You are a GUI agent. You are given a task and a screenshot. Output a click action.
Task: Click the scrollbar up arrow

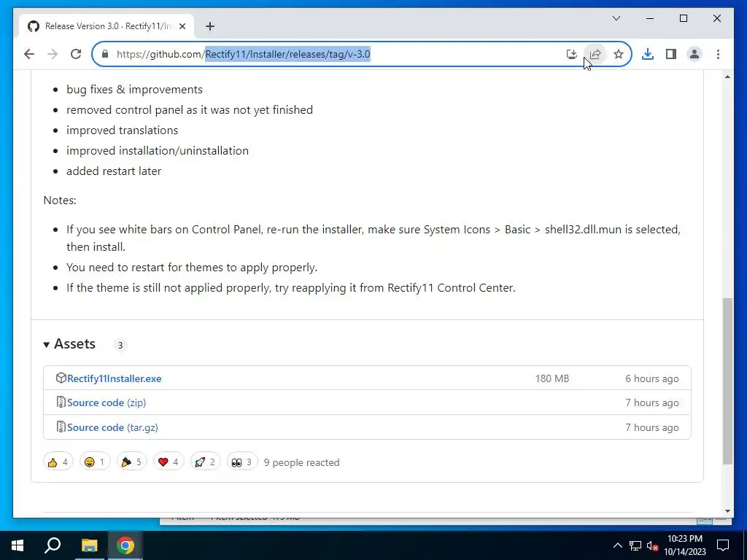(x=727, y=77)
